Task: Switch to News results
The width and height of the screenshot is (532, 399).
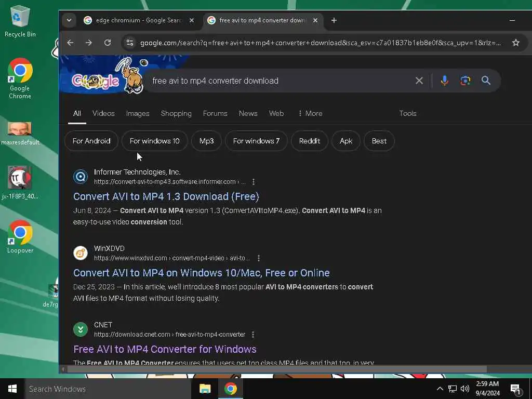Action: [248, 113]
